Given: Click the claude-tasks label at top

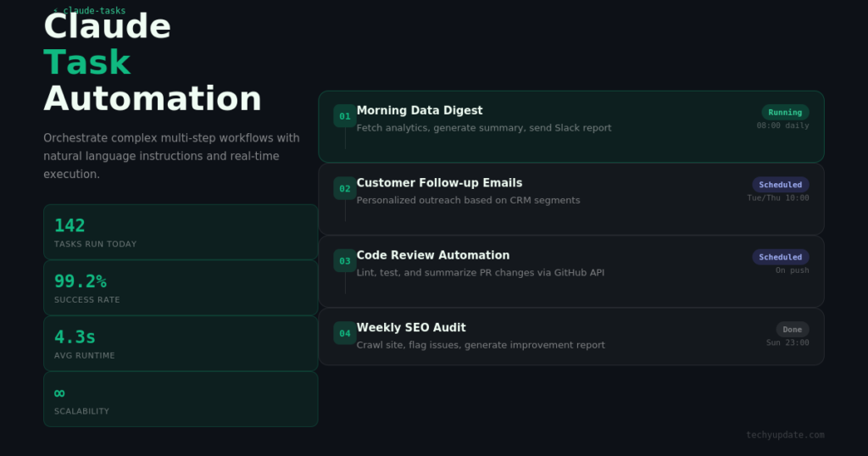Looking at the screenshot, I should coord(90,10).
